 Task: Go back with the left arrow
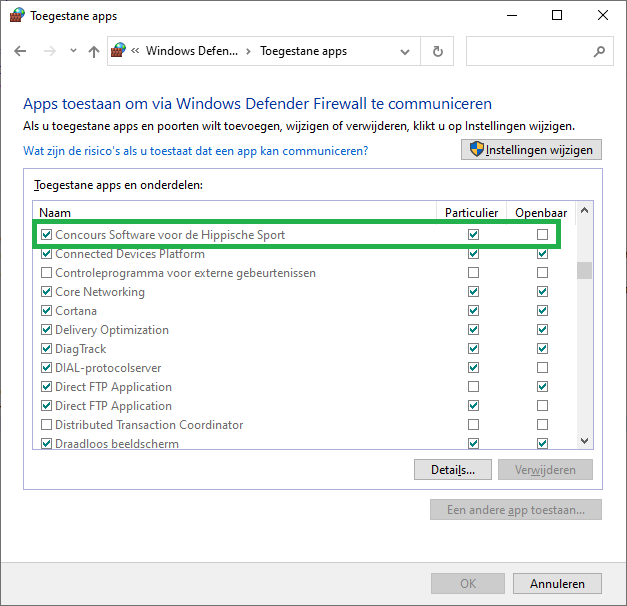[20, 51]
